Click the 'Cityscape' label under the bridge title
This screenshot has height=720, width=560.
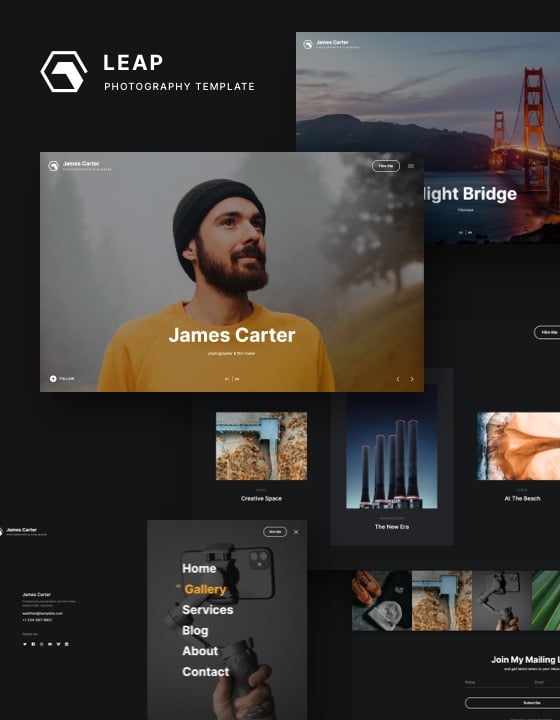point(465,209)
